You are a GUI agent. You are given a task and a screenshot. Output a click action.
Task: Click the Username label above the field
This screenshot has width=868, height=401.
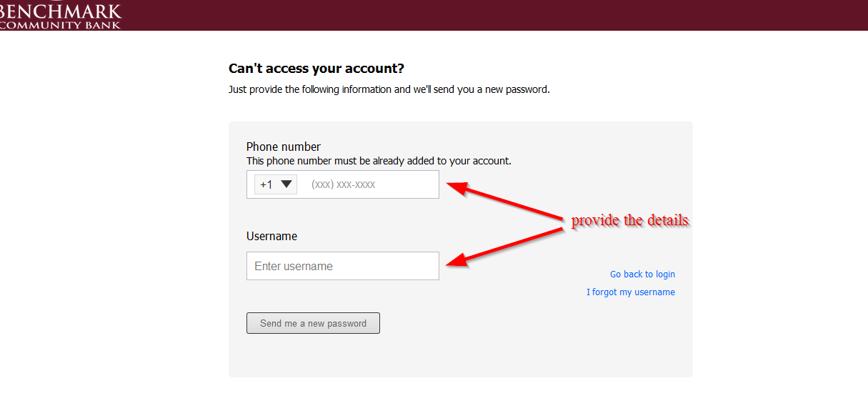click(271, 236)
